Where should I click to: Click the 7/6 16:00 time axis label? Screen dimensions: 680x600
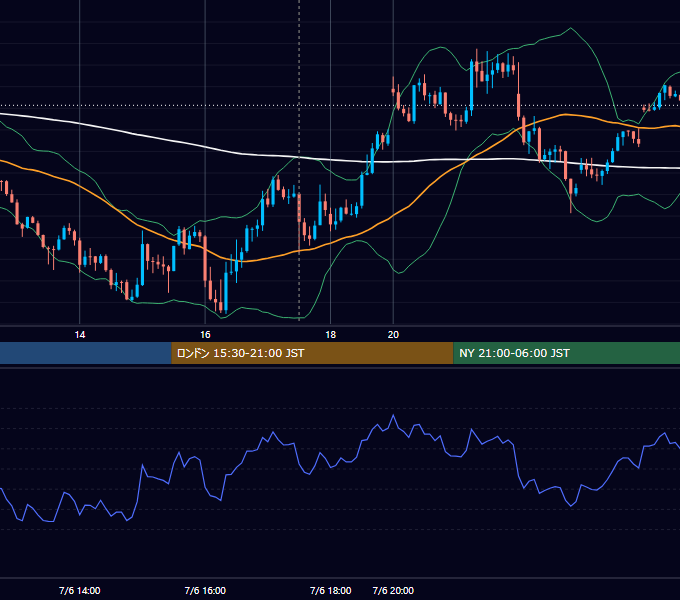(205, 590)
